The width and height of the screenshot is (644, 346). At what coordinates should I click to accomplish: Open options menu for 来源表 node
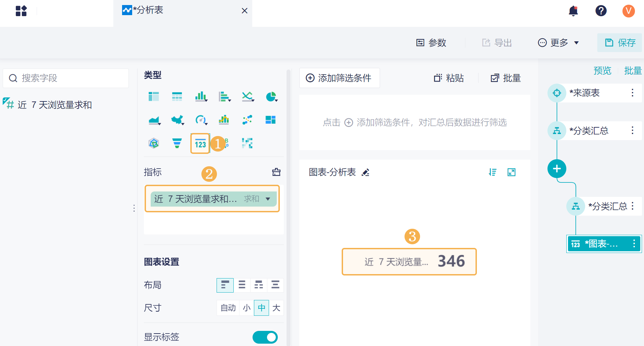(633, 93)
